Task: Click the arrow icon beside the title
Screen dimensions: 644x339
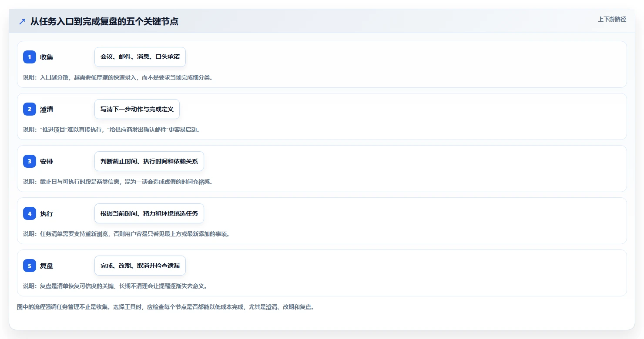Action: click(22, 21)
